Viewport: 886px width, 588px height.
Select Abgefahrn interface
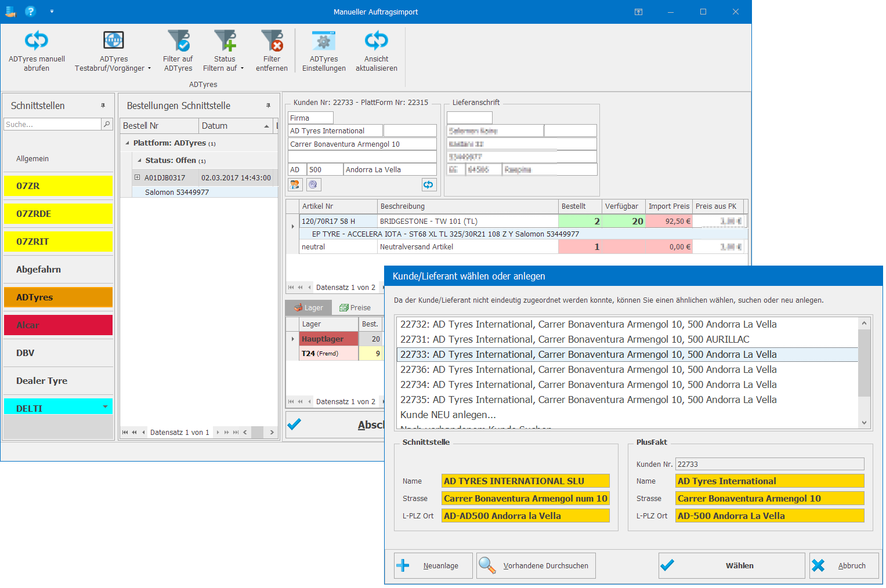[x=58, y=270]
